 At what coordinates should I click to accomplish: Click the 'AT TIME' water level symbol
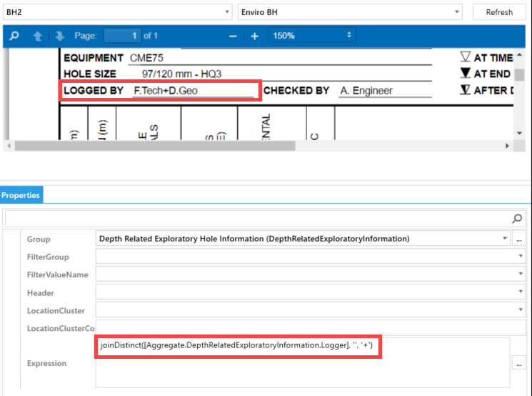point(466,56)
